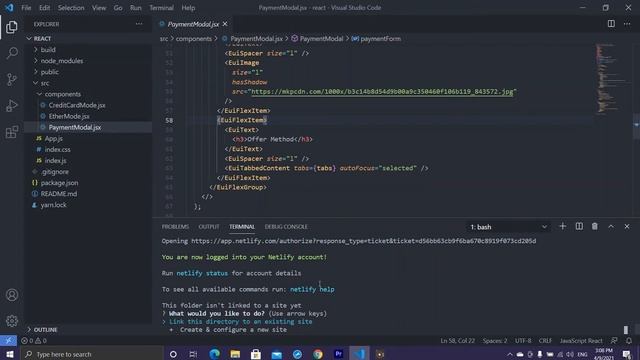Open the terminal selector dropdown '1: bash'
The width and height of the screenshot is (640, 360).
508,227
